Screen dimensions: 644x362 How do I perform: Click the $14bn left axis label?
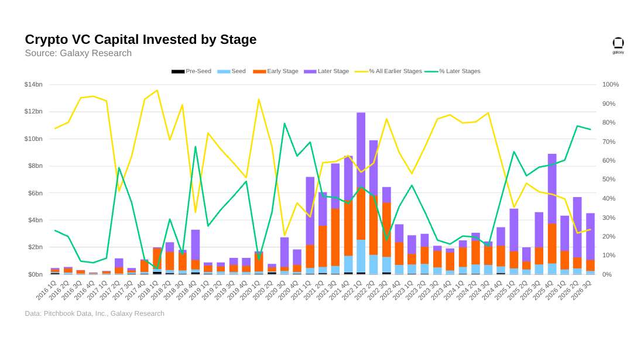33,85
